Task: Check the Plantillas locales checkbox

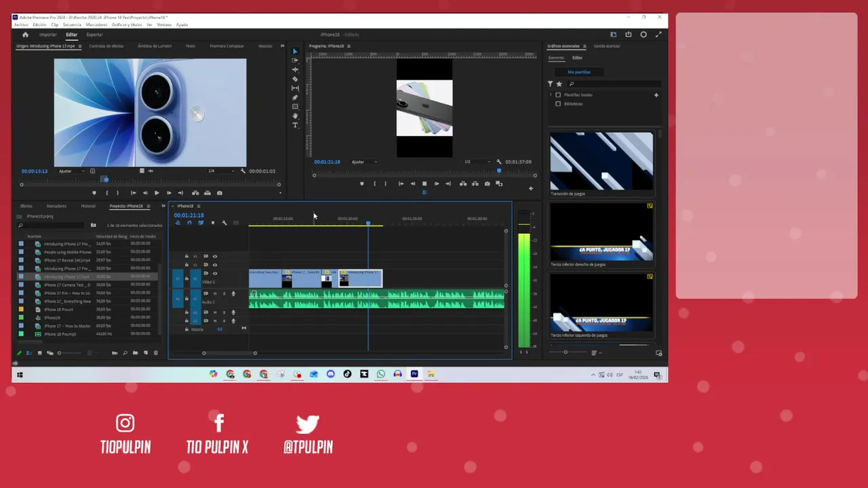Action: click(558, 95)
